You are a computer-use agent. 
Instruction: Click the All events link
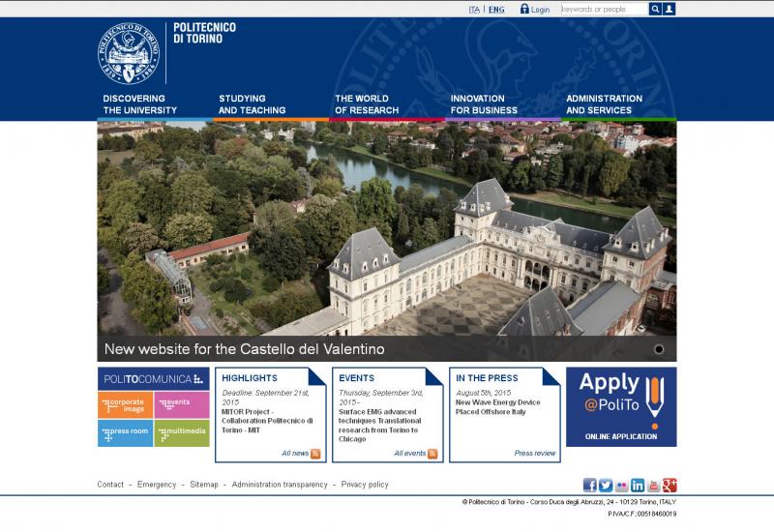[x=409, y=453]
